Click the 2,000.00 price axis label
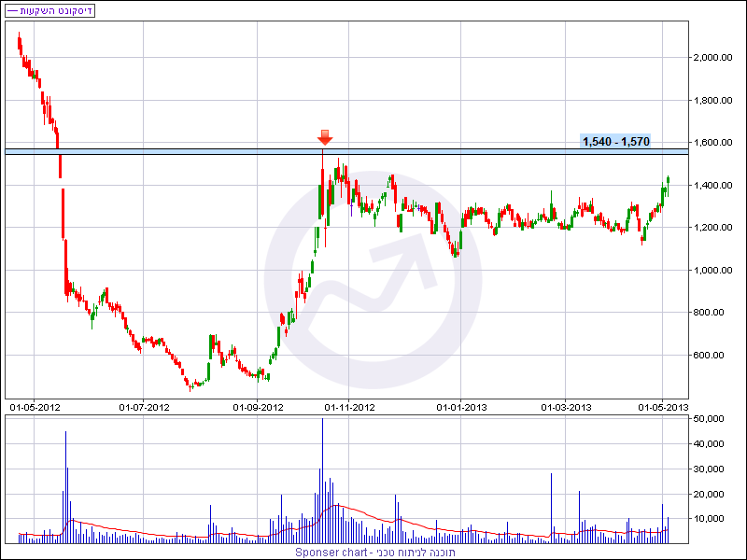Screen dimensions: 747x560 [714, 58]
